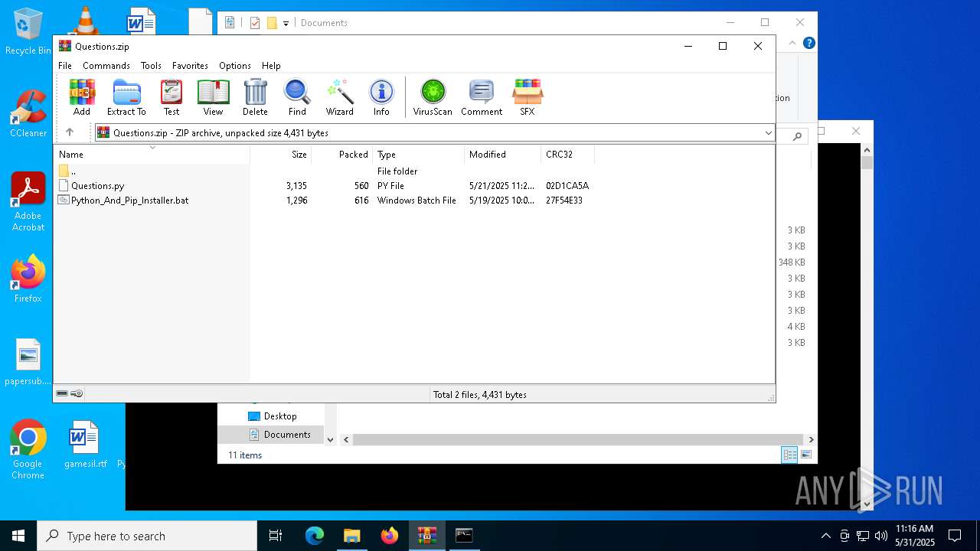Sort by the Packed column header
This screenshot has height=551, width=980.
[x=342, y=155]
